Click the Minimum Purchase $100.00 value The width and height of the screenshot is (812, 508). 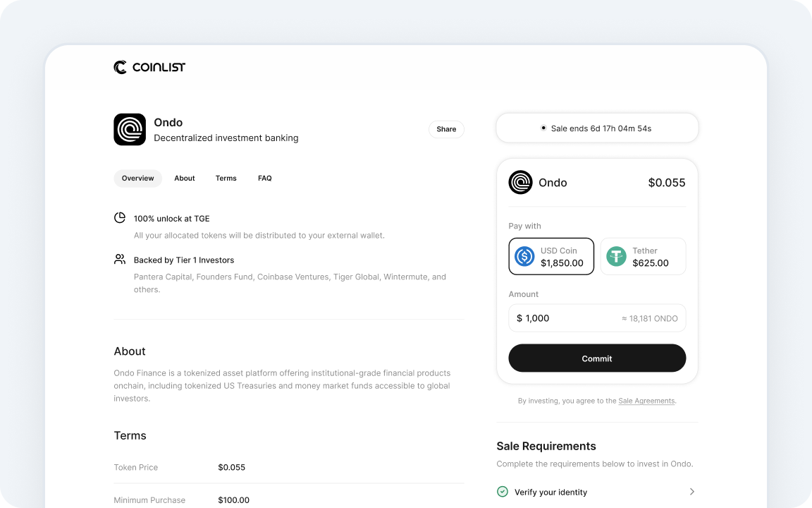click(x=233, y=500)
